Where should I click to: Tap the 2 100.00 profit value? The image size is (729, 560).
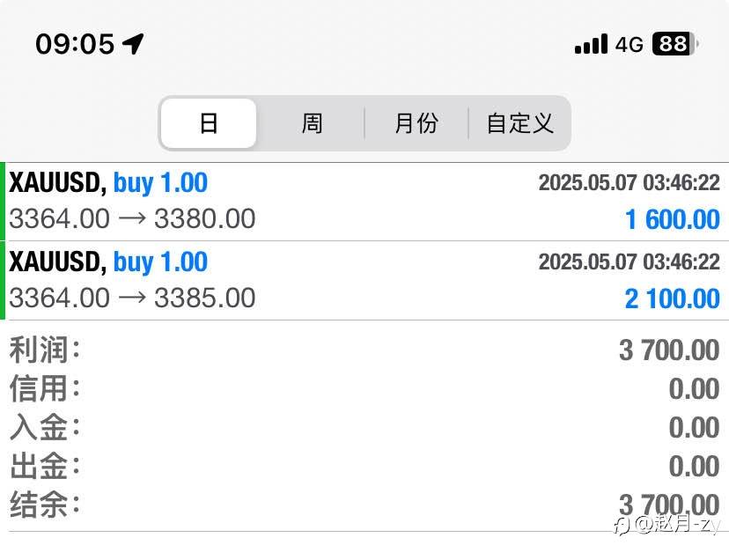click(673, 298)
